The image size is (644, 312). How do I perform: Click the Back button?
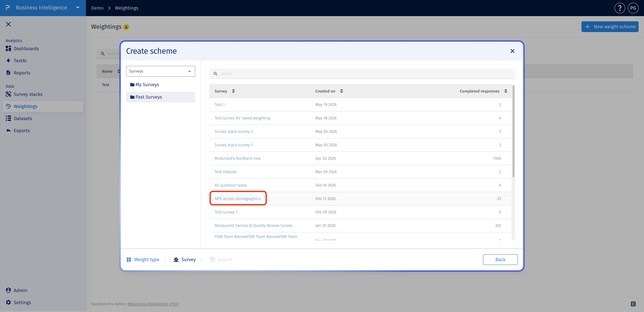click(500, 259)
